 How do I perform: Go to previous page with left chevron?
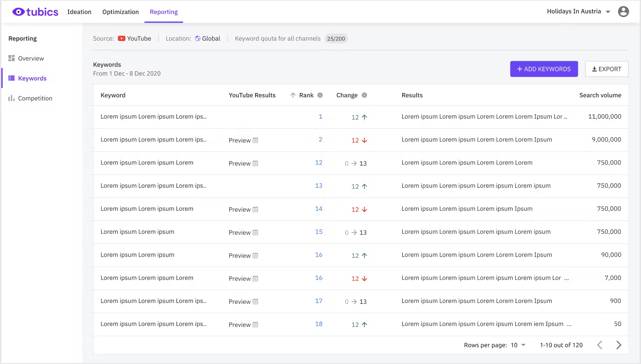pos(600,345)
